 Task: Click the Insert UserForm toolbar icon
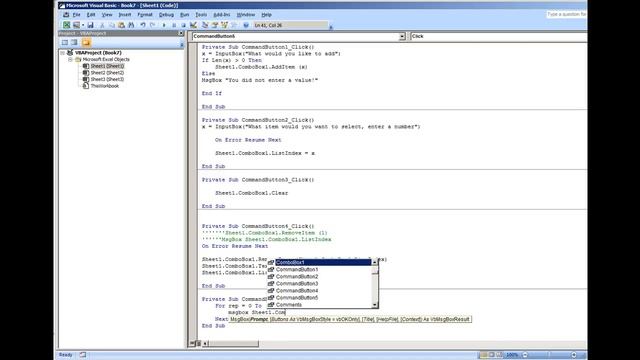[76, 25]
